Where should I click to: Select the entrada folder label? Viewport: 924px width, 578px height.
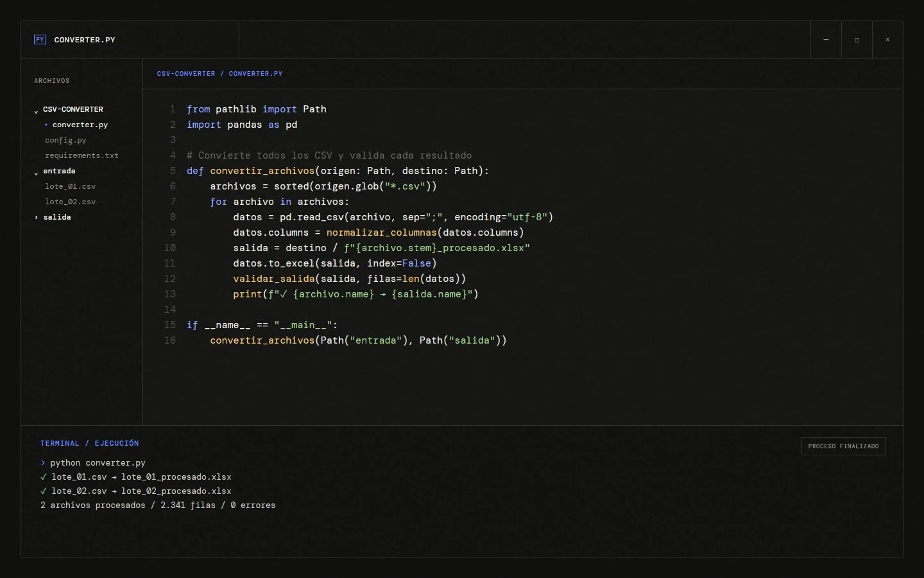[59, 171]
